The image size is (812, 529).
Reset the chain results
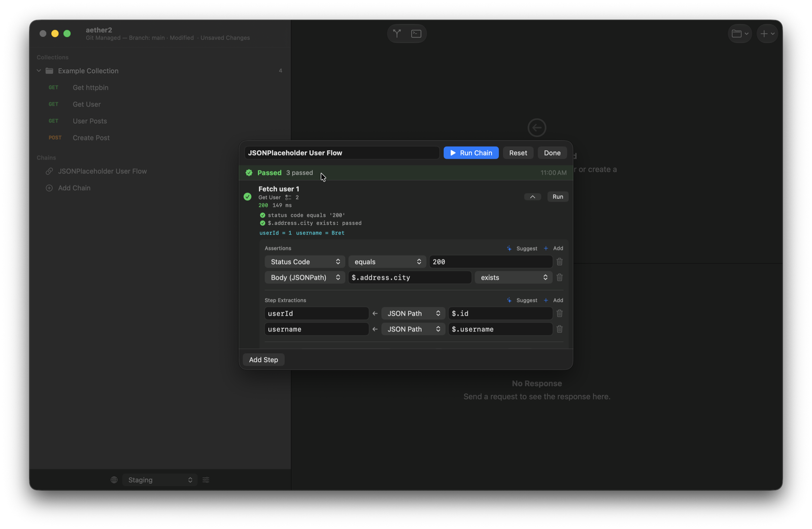pos(518,153)
